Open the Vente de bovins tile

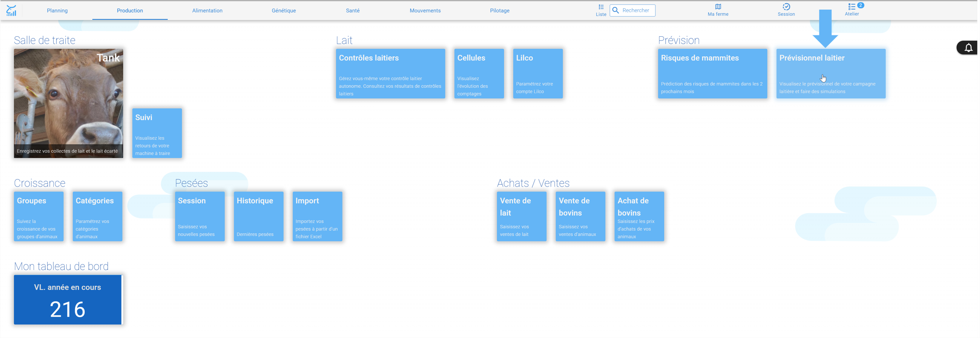(580, 217)
